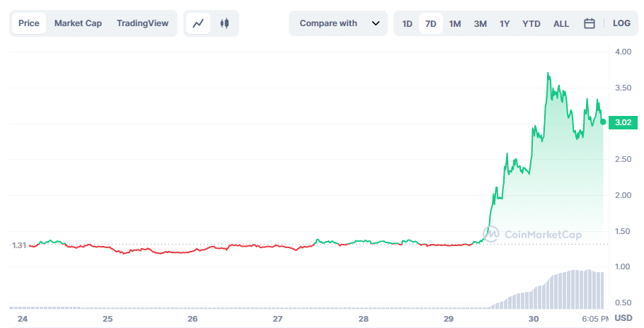Switch to the candlestick chart icon
Viewport: 644px width, 328px height.
[x=224, y=23]
